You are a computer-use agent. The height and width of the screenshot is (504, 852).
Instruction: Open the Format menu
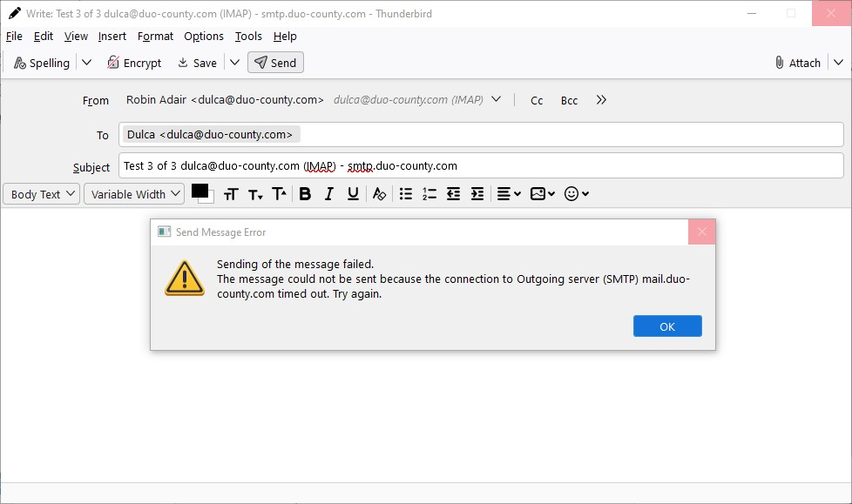(155, 37)
